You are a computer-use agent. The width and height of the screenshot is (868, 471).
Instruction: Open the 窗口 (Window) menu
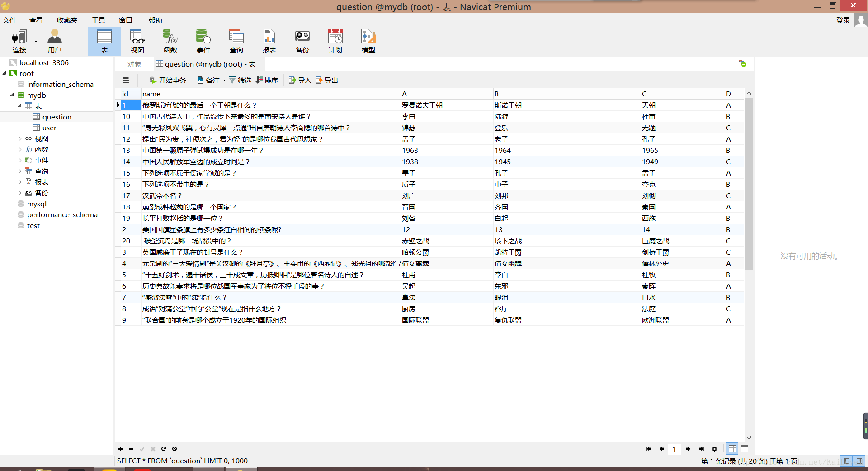click(x=126, y=20)
